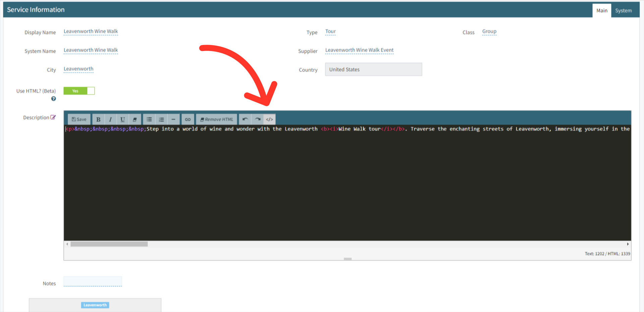Toggle italic formatting
This screenshot has height=312, width=644.
pos(110,119)
